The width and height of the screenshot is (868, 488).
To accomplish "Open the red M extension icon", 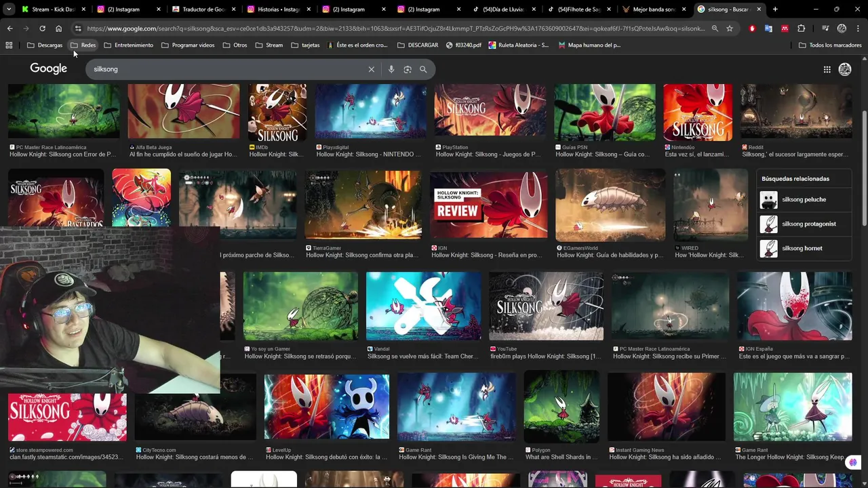I will [x=785, y=28].
